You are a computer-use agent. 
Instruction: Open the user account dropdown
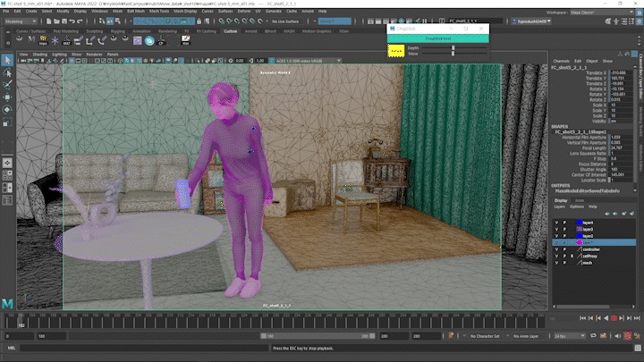tap(531, 21)
